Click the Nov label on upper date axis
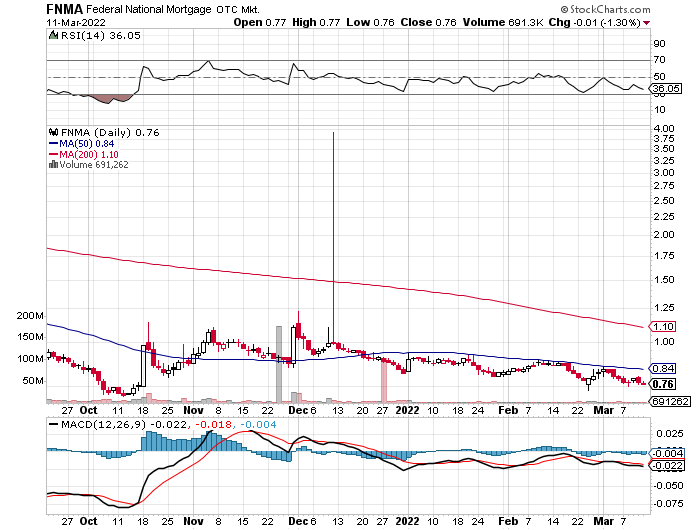 193,410
